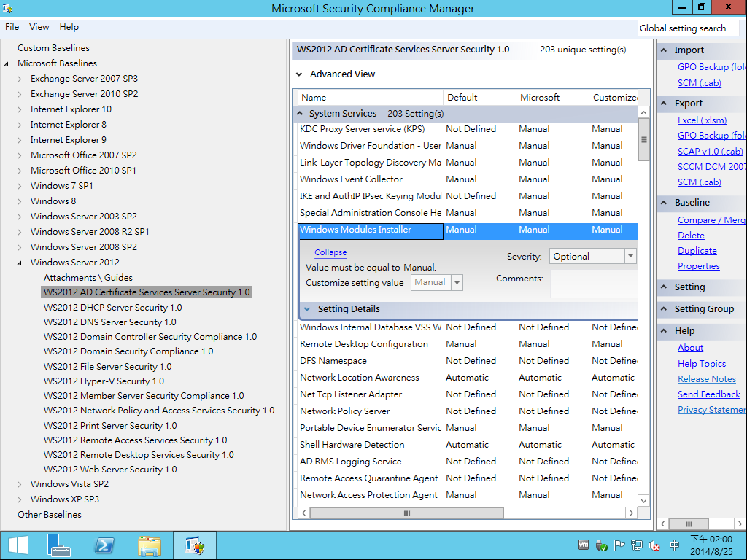Open Server Manager from the taskbar

pos(58,545)
